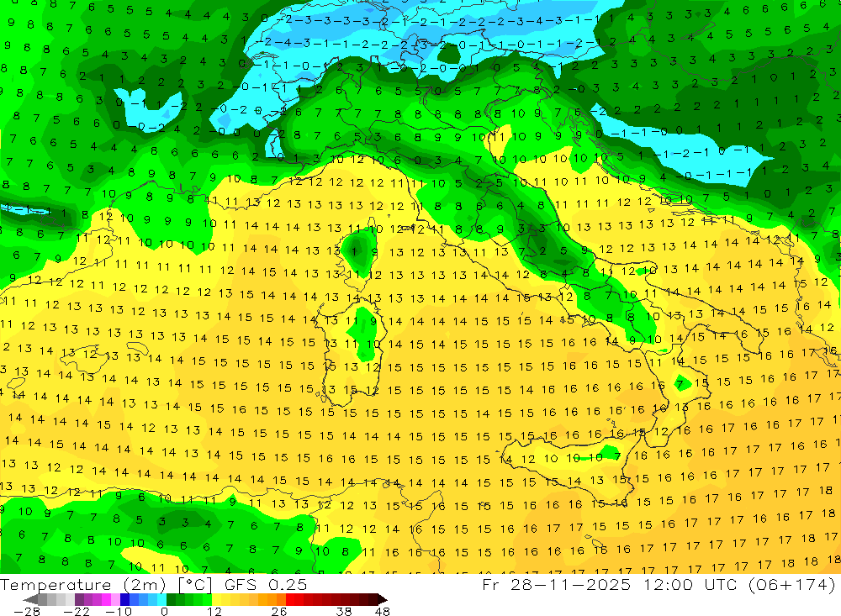Select the dark green legend segment
841x616 pixels.
pos(171,600)
